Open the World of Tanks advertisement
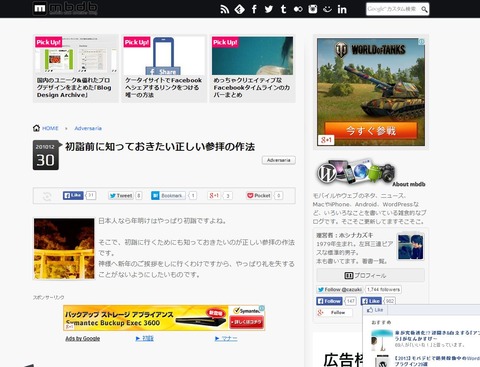 tap(371, 92)
